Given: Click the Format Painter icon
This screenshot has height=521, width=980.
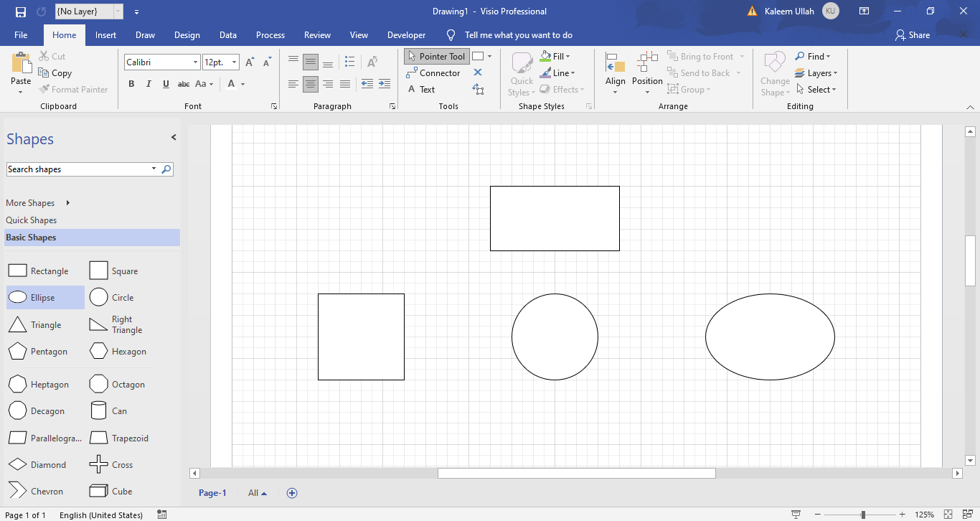Looking at the screenshot, I should 42,89.
